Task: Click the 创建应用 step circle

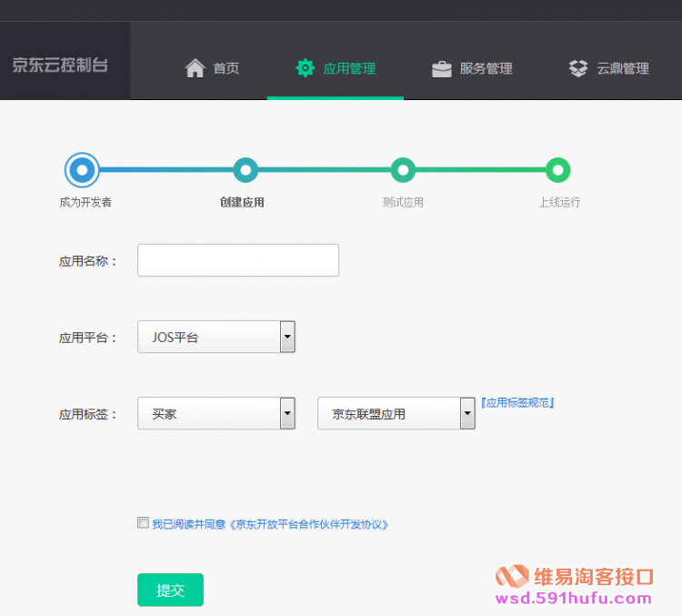Action: click(x=246, y=170)
